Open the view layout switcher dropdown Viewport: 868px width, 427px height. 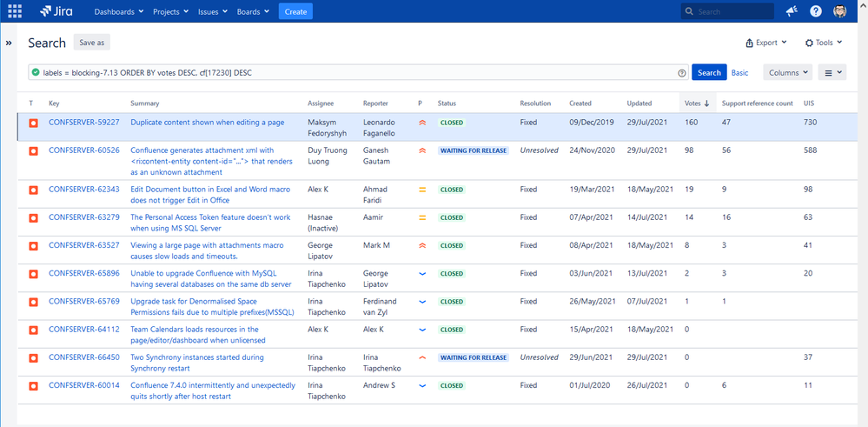[832, 72]
